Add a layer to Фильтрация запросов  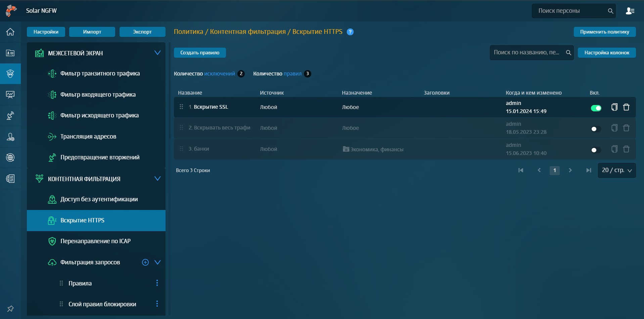[145, 262]
